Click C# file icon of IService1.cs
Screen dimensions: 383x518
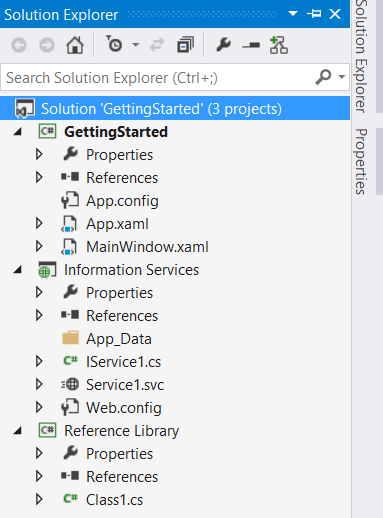click(x=70, y=361)
